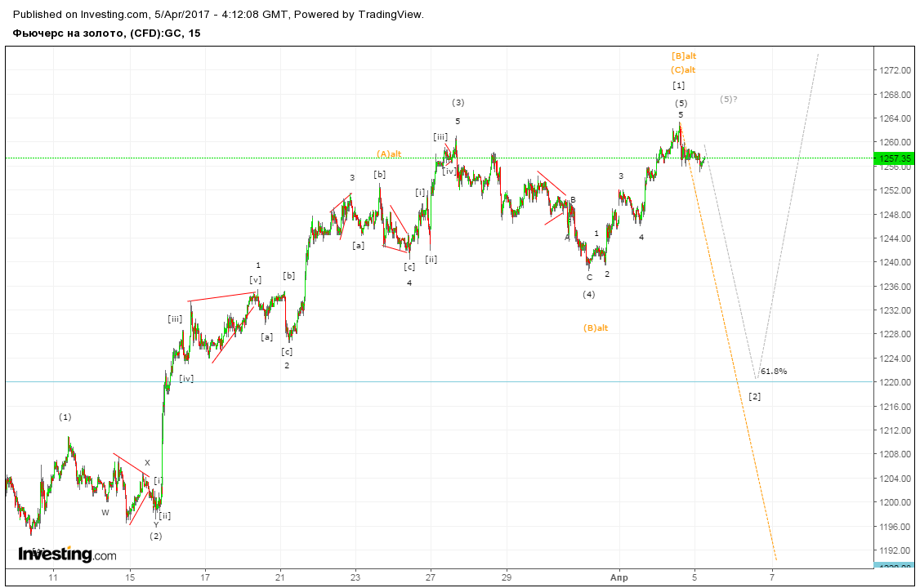Click date axis label 11
920x588 pixels.
tap(53, 578)
